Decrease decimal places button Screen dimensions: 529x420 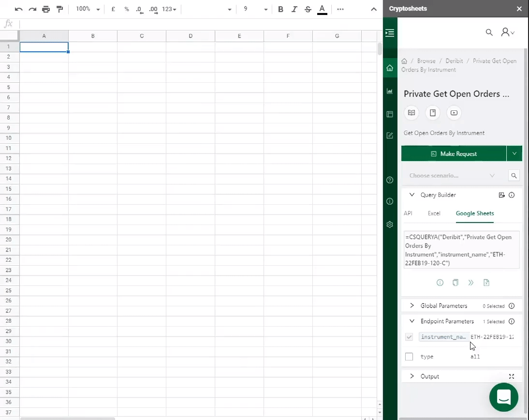pos(140,10)
